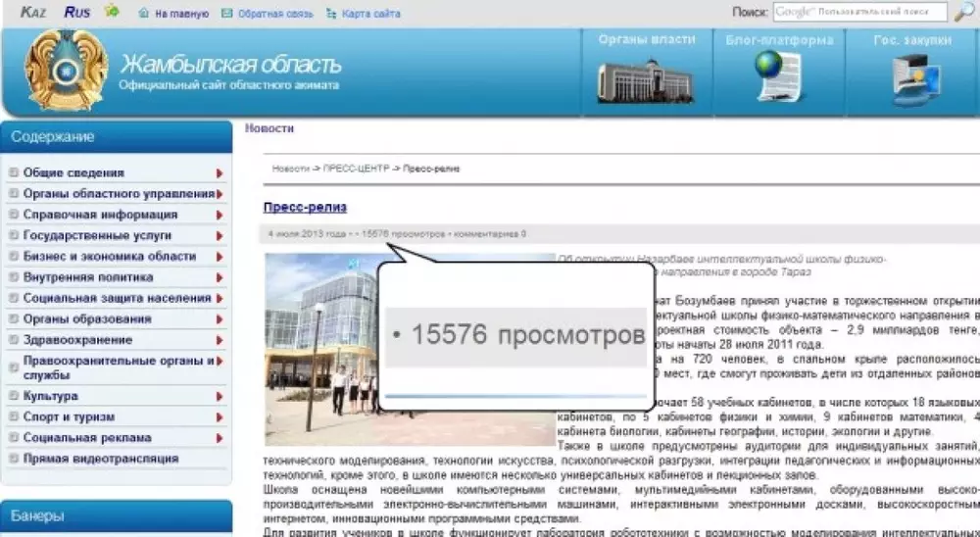Click the Kazakhstan emblem logo in the header

[x=65, y=71]
